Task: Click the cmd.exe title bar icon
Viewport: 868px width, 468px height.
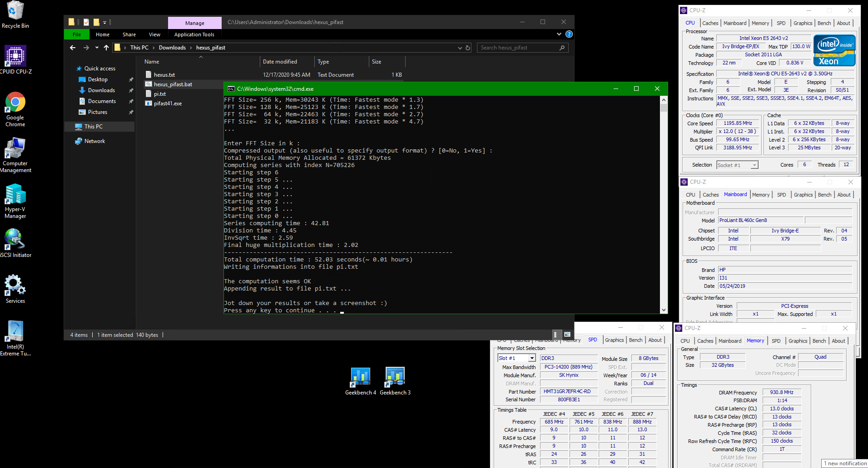Action: [x=231, y=89]
